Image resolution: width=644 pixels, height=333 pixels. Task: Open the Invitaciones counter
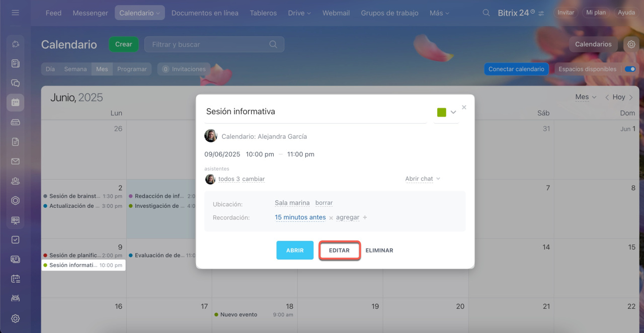point(184,69)
